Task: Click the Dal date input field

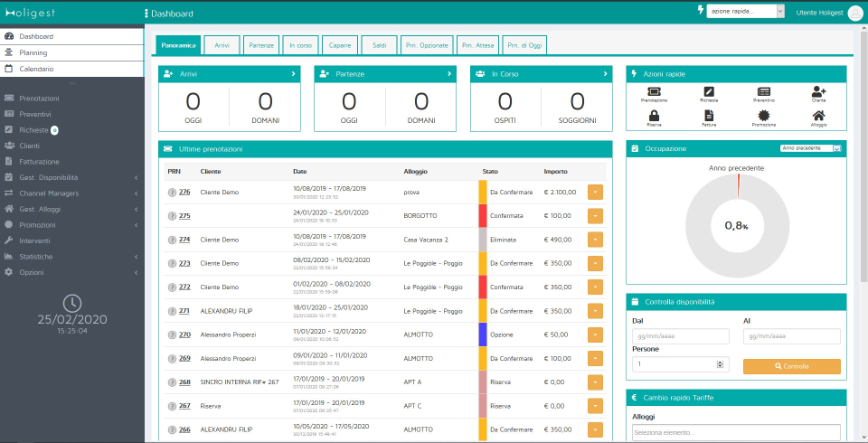Action: tap(681, 336)
